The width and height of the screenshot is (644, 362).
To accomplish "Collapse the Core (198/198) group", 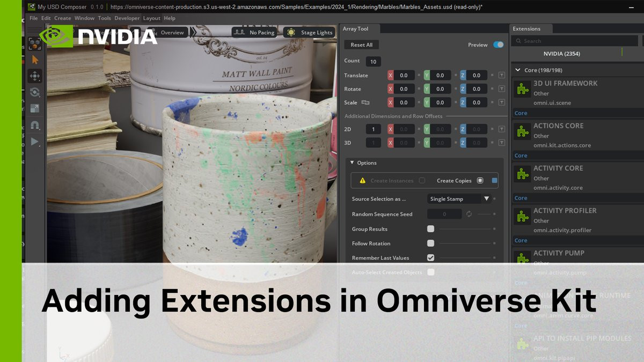I will point(518,70).
